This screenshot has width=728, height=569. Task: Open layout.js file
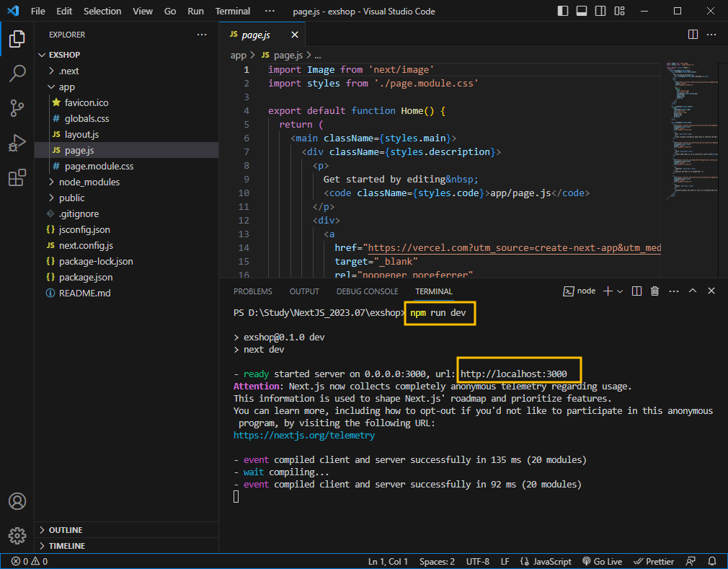coord(126,134)
